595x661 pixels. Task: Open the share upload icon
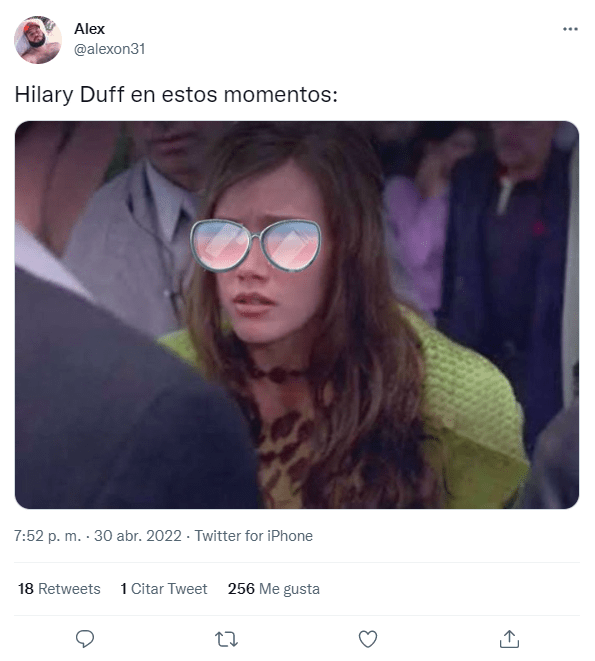[509, 639]
